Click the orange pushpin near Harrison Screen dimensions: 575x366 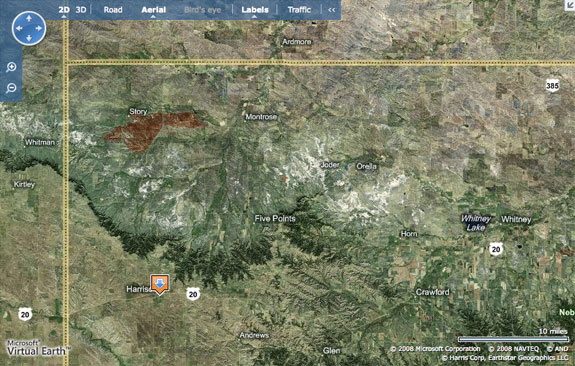160,284
